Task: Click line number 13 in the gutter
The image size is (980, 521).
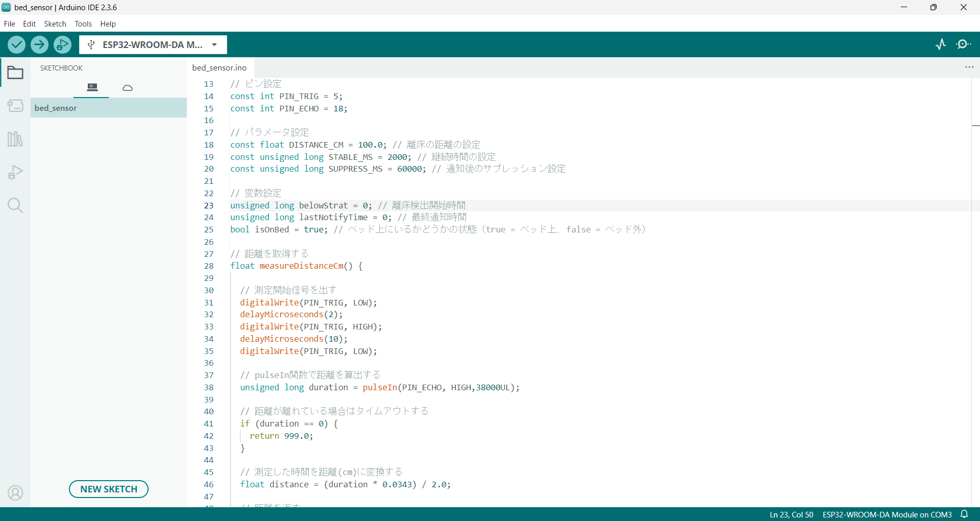Action: point(209,84)
